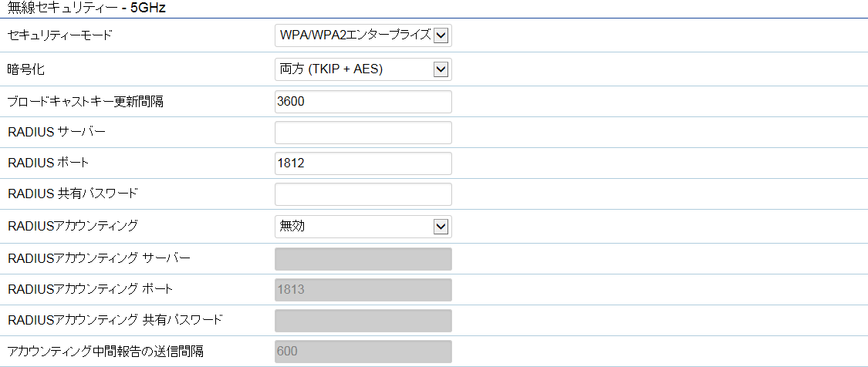Focus the RADIUS サーバー input field
Image resolution: width=868 pixels, height=367 pixels.
tap(363, 133)
